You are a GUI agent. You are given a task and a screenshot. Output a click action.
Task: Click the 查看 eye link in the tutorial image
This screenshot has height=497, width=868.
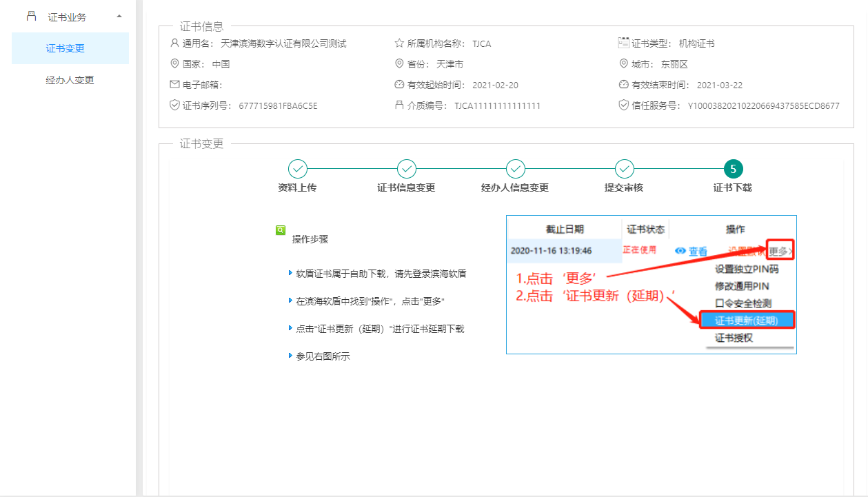point(691,252)
